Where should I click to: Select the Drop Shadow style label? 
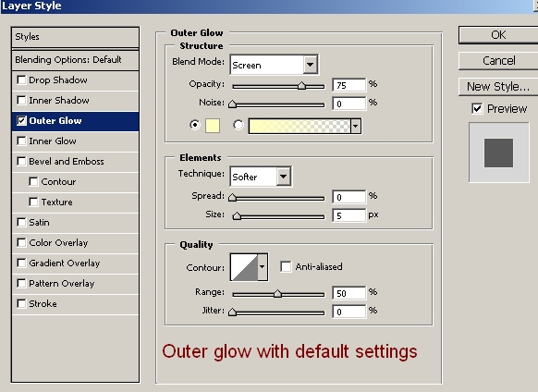point(58,80)
